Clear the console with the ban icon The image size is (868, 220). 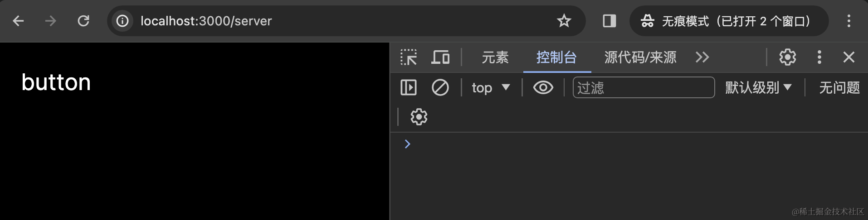point(440,87)
